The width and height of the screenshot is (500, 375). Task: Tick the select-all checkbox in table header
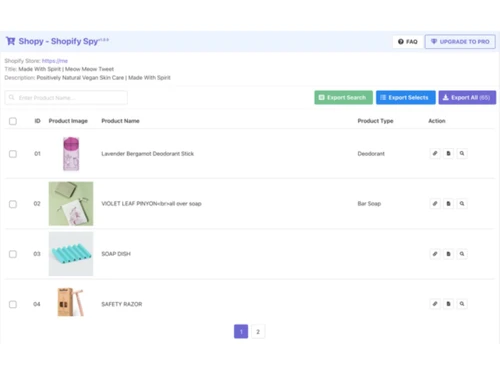pos(13,121)
